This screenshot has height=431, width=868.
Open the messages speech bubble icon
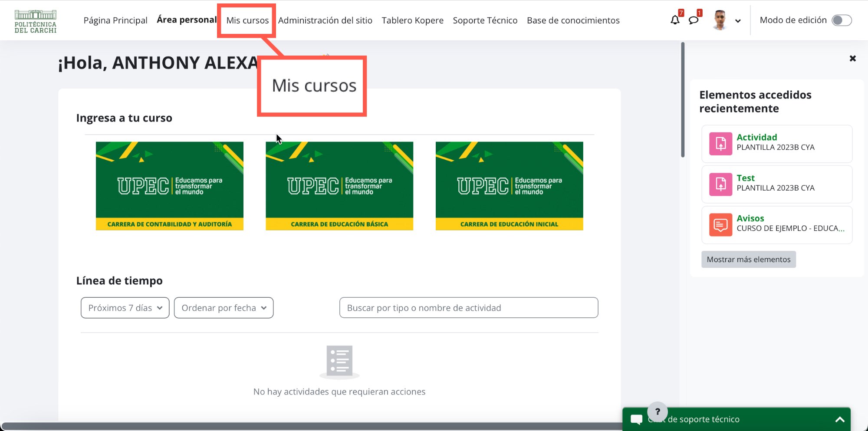[x=694, y=20]
